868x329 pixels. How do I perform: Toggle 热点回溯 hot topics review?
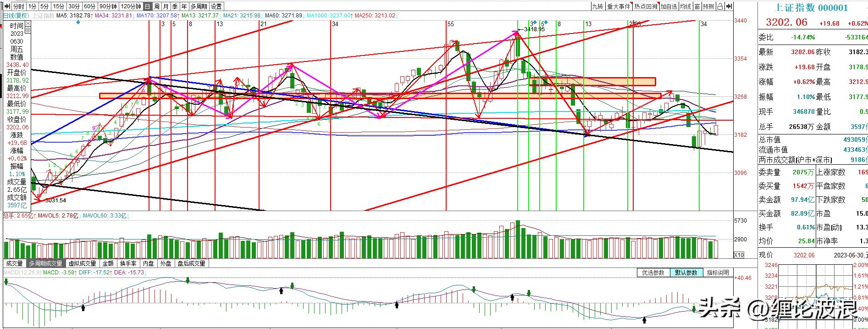(646, 6)
